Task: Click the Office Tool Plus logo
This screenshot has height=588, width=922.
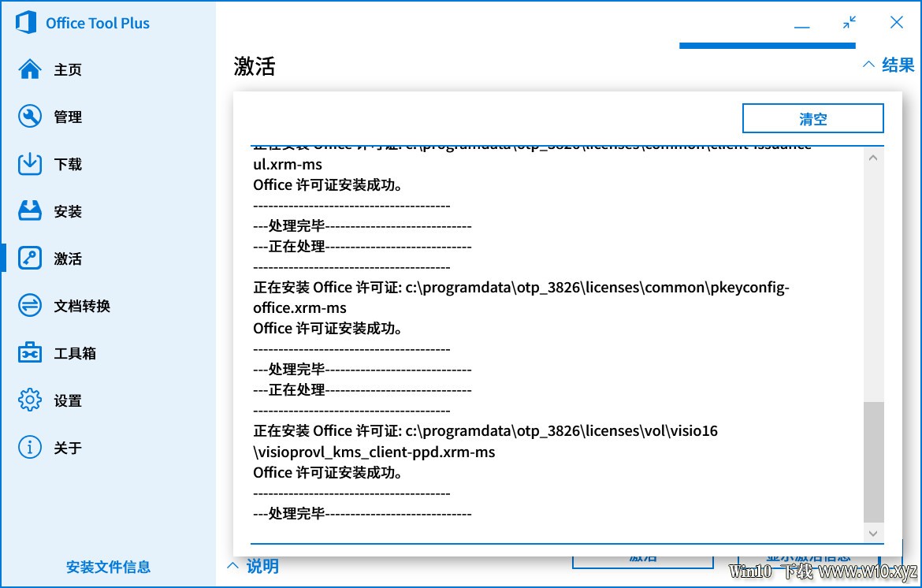Action: tap(26, 23)
